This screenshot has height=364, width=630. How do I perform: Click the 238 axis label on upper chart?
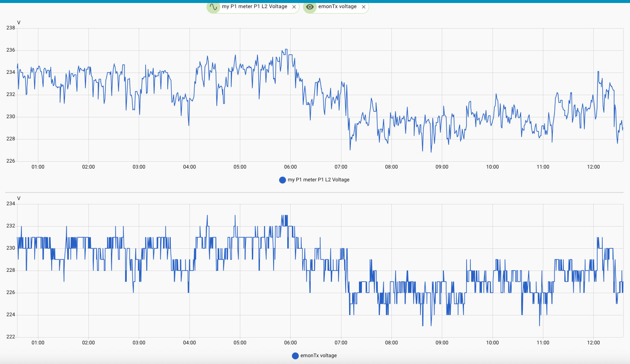tap(11, 28)
